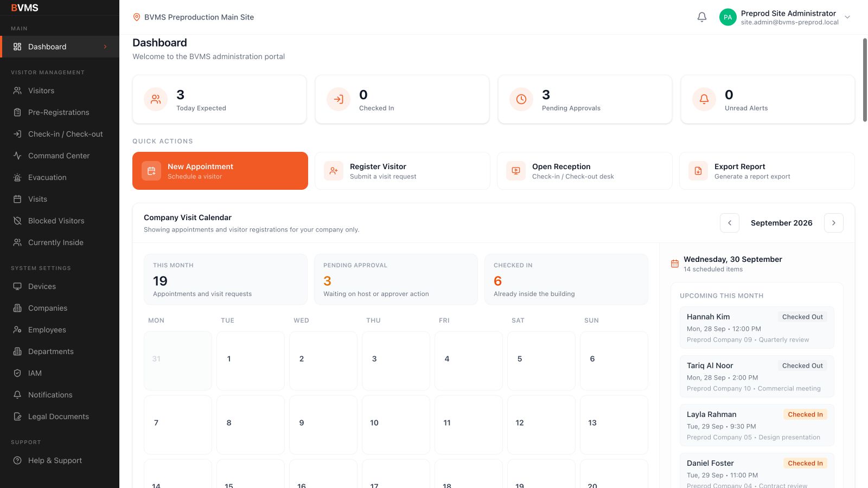The height and width of the screenshot is (488, 868).
Task: Click the Visits calendar icon
Action: (17, 199)
